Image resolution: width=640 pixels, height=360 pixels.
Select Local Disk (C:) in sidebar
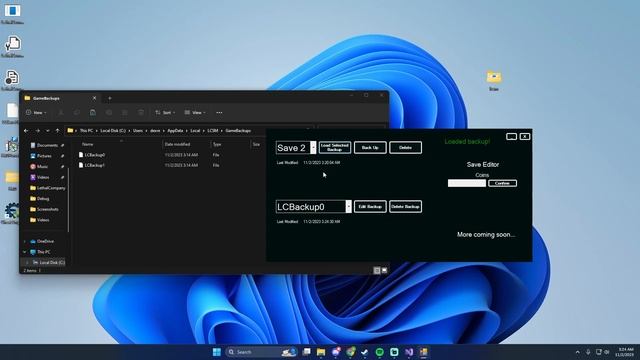point(49,262)
